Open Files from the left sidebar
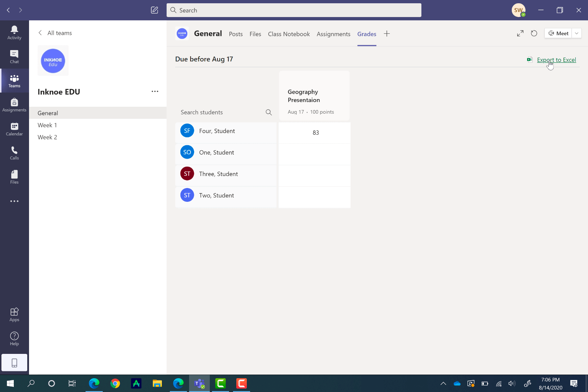Image resolution: width=588 pixels, height=392 pixels. tap(14, 177)
